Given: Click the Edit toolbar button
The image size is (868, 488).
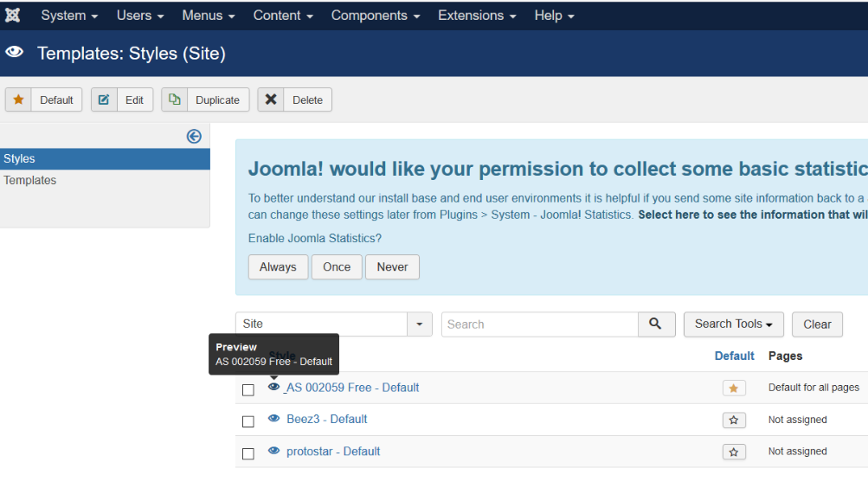Looking at the screenshot, I should coord(122,100).
